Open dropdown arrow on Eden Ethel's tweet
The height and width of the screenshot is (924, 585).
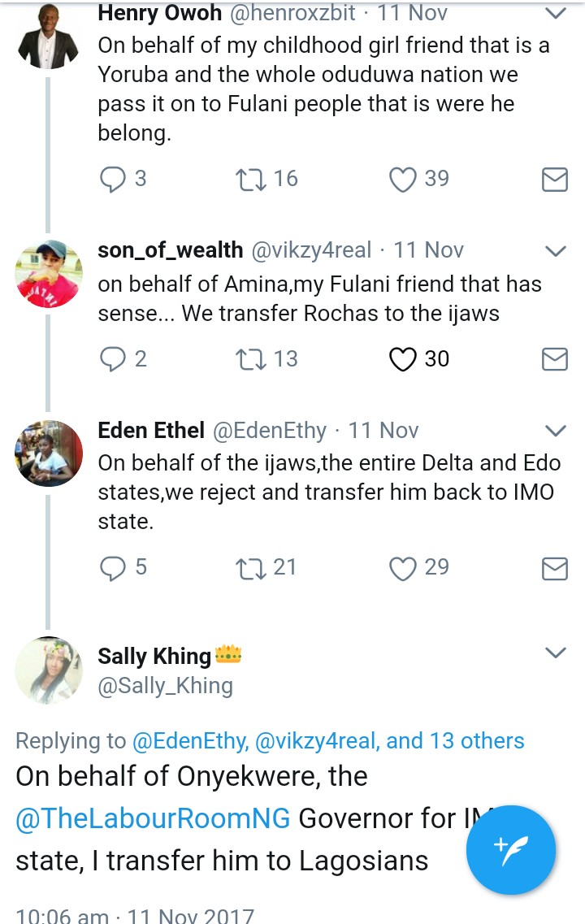[x=555, y=431]
